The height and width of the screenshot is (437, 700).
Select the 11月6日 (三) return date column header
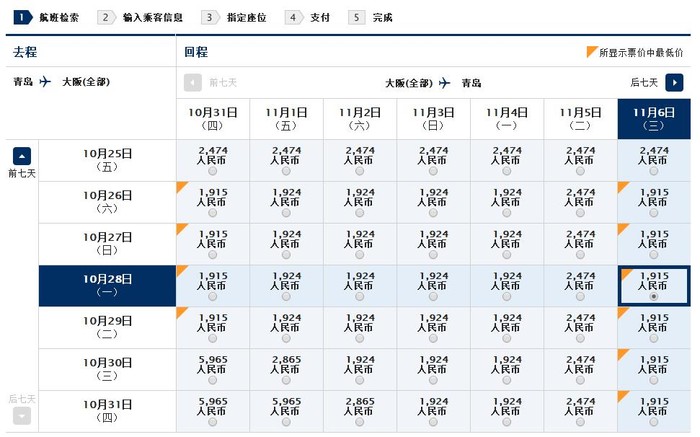[654, 119]
